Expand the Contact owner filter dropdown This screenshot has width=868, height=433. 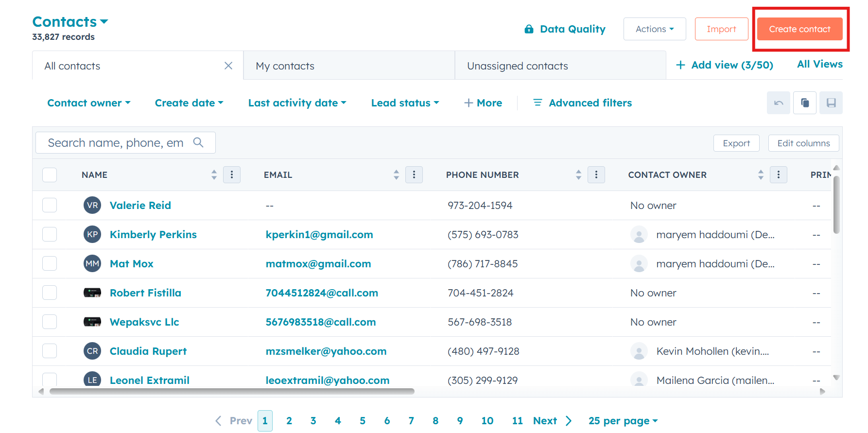click(89, 103)
